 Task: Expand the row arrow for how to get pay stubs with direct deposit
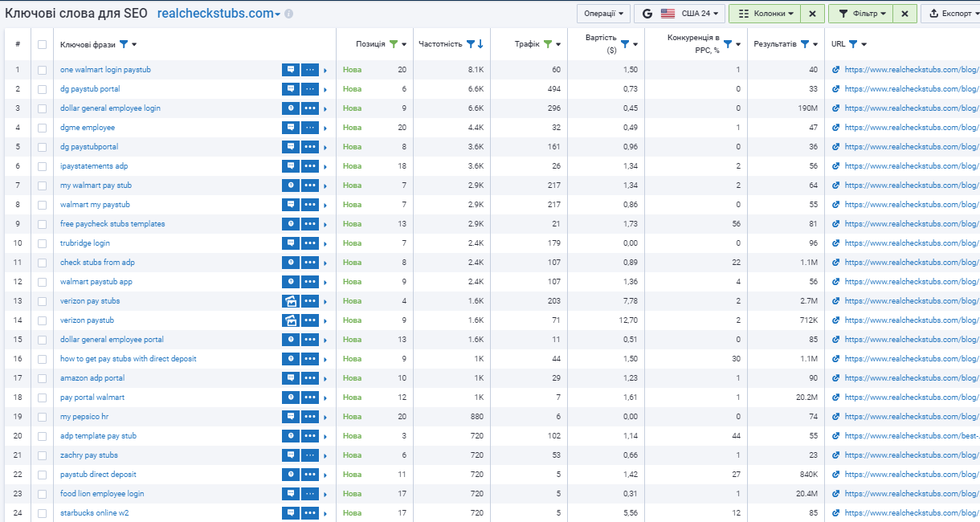click(x=325, y=359)
